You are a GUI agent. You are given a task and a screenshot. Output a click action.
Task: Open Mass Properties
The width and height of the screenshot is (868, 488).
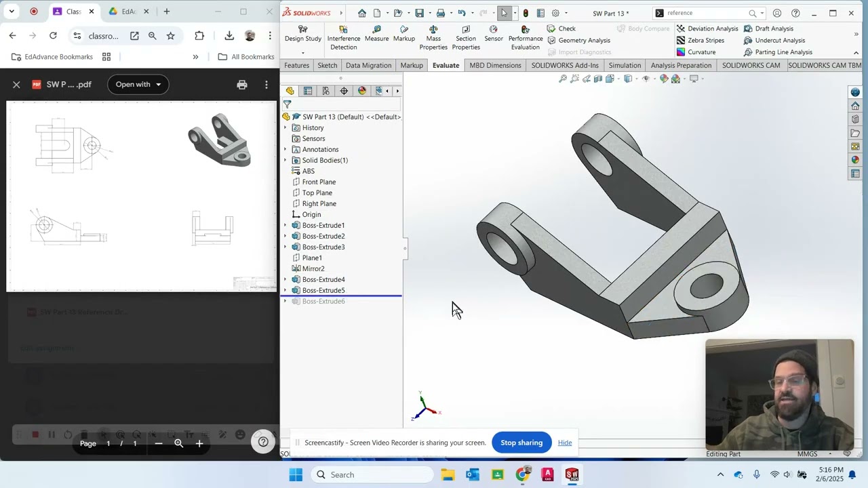[433, 38]
